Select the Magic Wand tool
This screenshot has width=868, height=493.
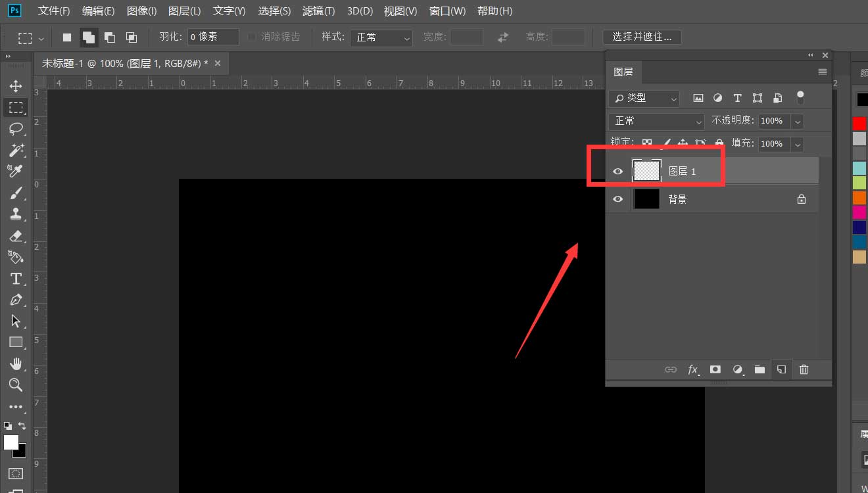coord(16,151)
